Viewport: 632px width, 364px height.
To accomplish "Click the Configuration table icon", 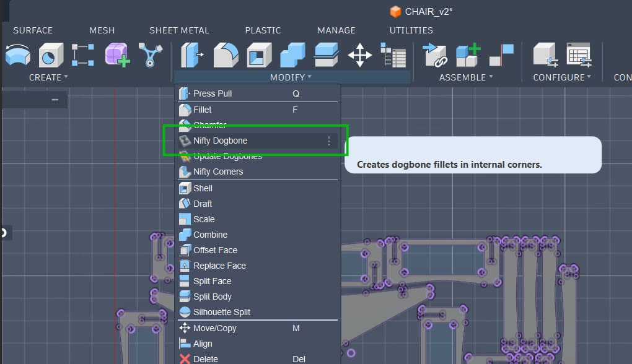I will point(579,54).
